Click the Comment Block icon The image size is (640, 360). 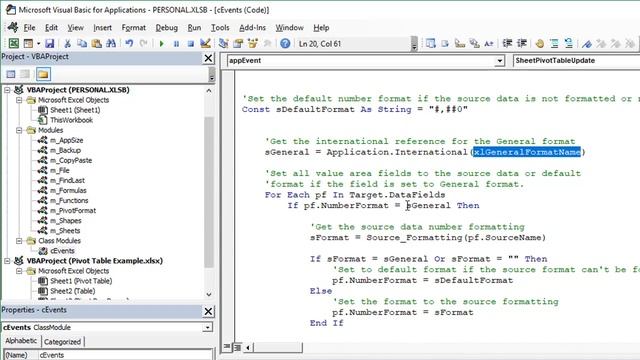(554, 43)
